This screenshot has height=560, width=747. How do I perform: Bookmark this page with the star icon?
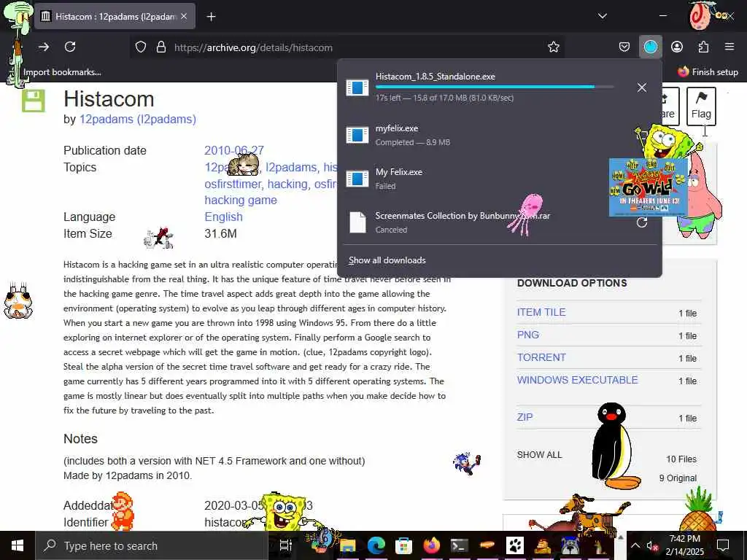coord(553,47)
